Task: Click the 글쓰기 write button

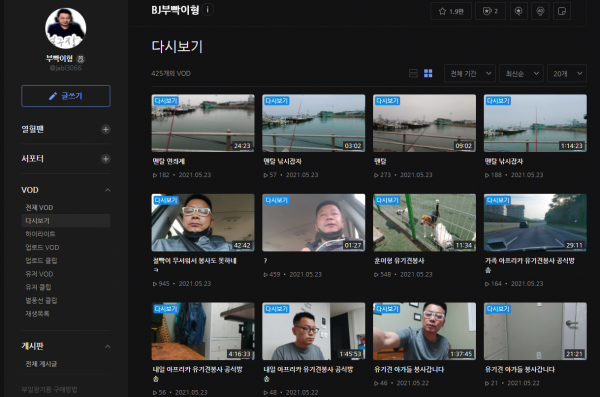Action: point(66,96)
